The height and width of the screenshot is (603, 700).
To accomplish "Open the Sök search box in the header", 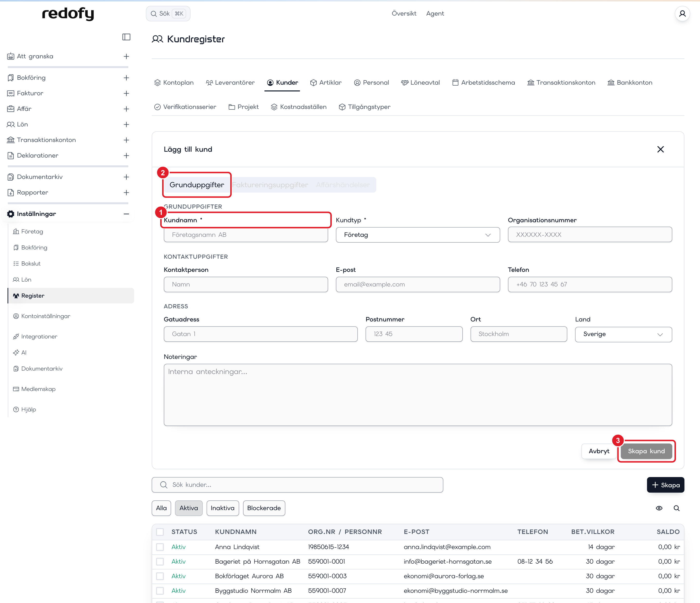I will pyautogui.click(x=168, y=14).
